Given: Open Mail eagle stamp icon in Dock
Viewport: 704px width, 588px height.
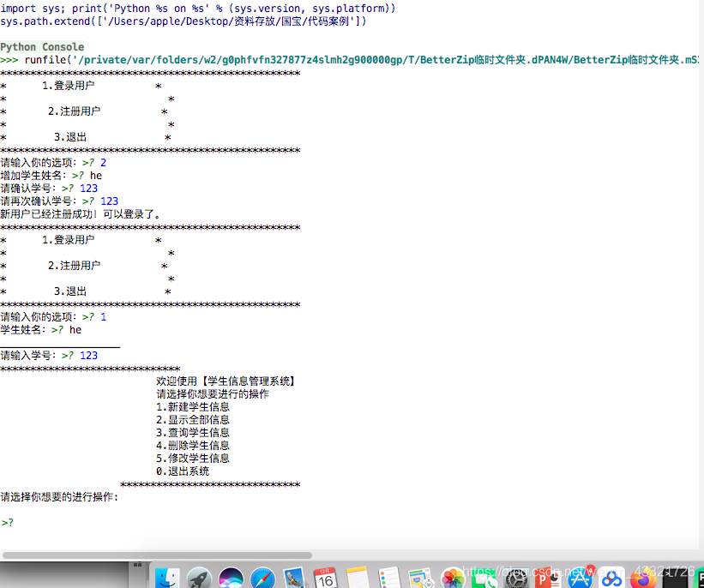Looking at the screenshot, I should tap(294, 578).
